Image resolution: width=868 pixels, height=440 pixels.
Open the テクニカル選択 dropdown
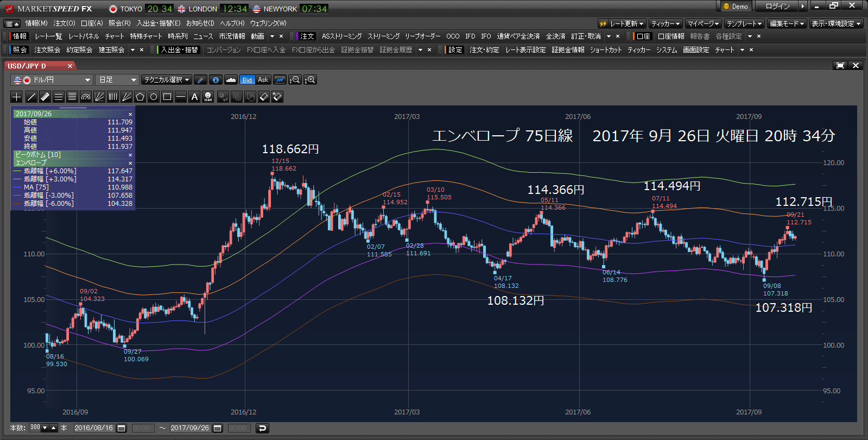coord(167,80)
